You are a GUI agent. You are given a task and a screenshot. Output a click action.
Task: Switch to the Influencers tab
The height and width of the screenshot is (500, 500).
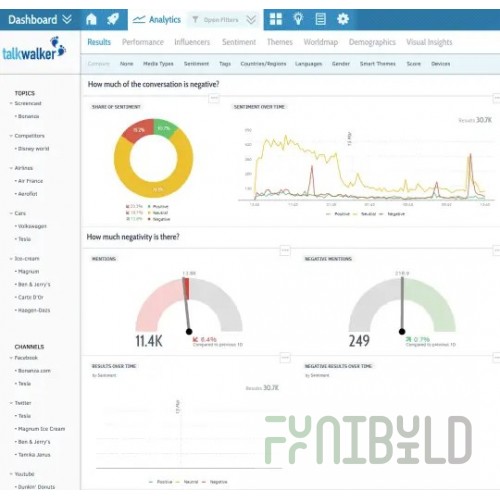pyautogui.click(x=192, y=42)
